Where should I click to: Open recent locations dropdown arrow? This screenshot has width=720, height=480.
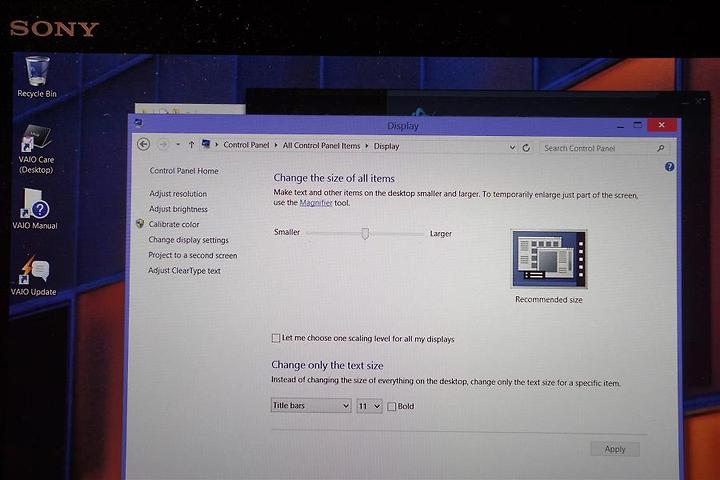pos(178,145)
